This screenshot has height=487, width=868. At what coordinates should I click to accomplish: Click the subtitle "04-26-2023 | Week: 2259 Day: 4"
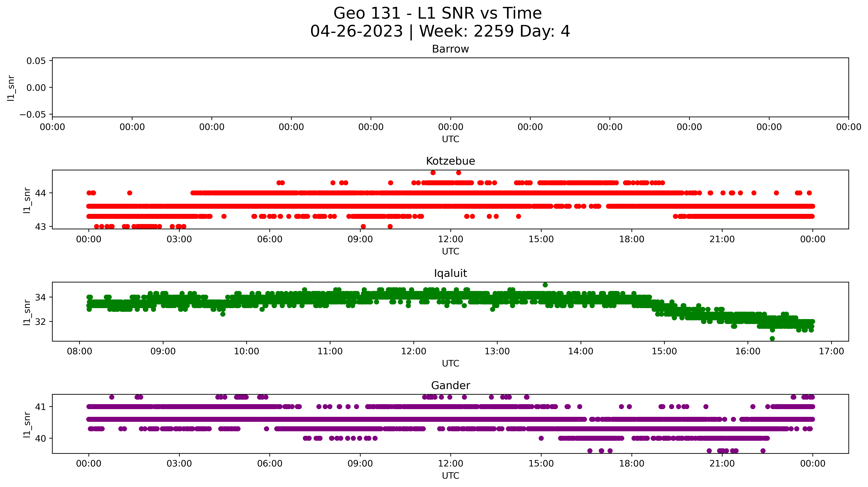tap(440, 31)
